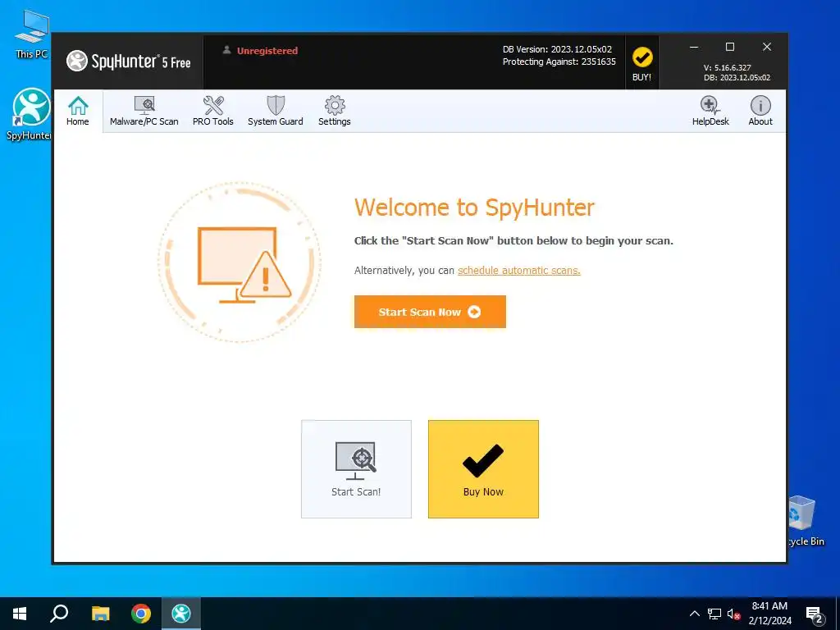The width and height of the screenshot is (840, 630).
Task: Open Google Chrome from the taskbar
Action: click(141, 614)
